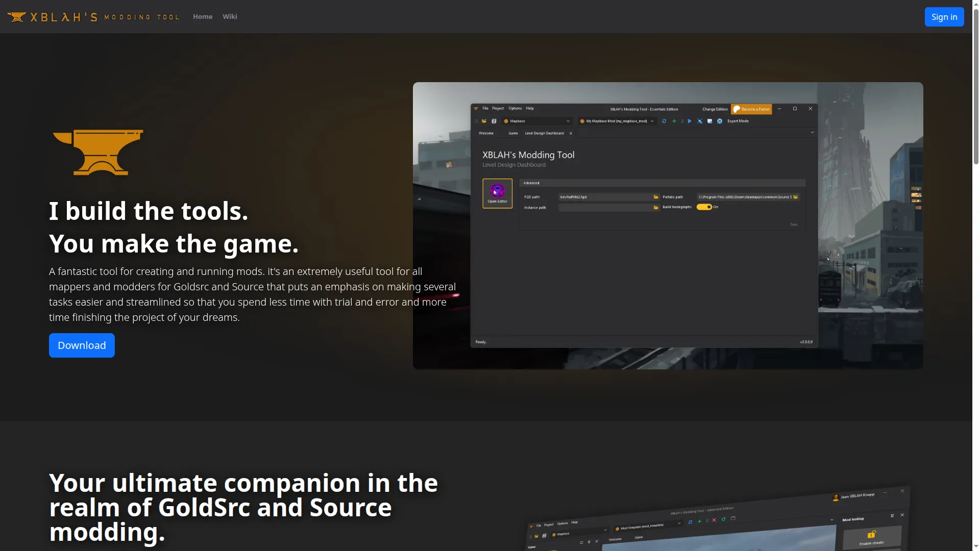Open the Options menu in hero app screenshot
Screen dimensions: 980x551
515,108
